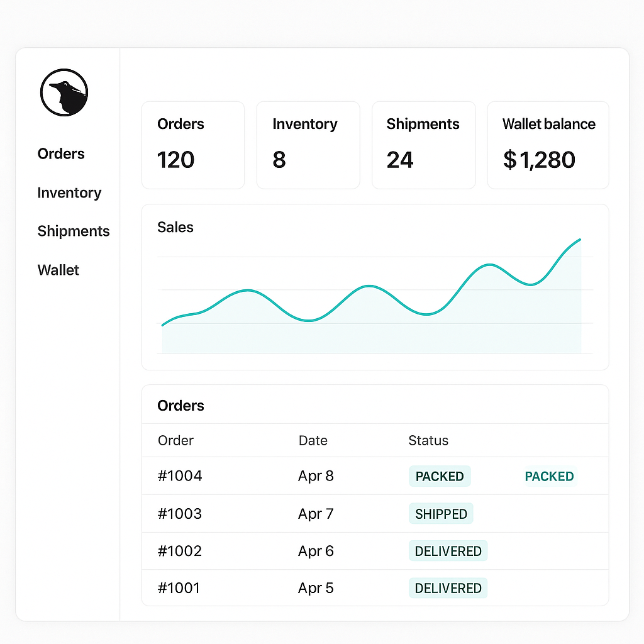Open Wallet from the sidebar
This screenshot has width=644, height=644.
58,270
